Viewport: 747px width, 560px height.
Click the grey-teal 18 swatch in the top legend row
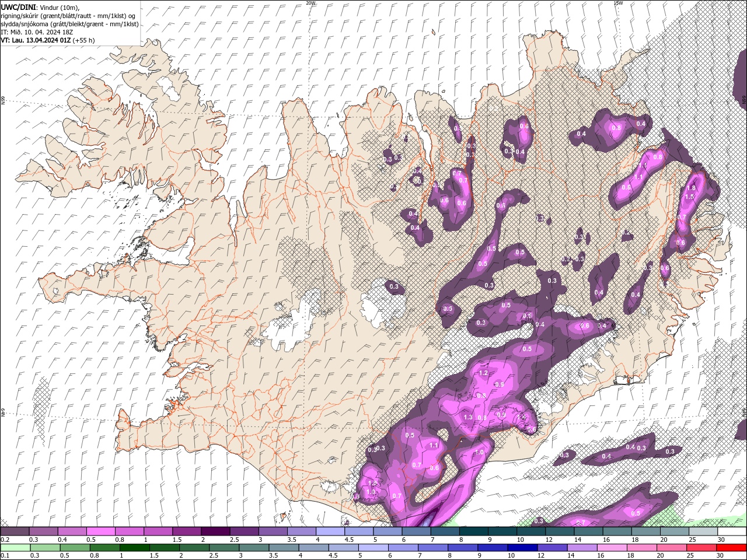click(x=646, y=531)
